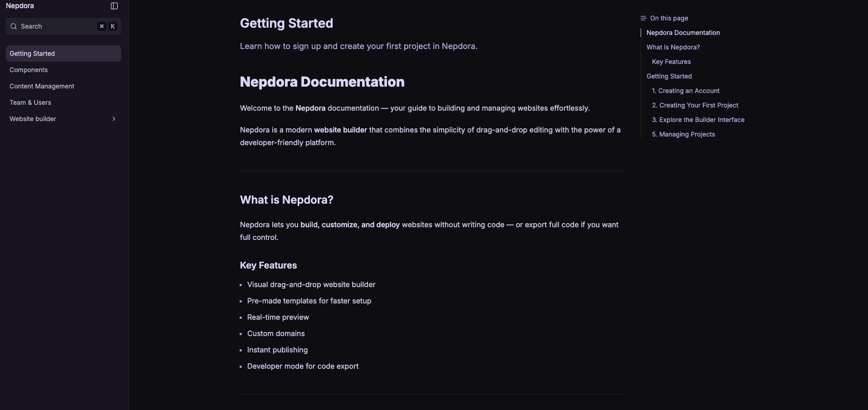Collapse the sidebar using the panel icon
Viewport: 868px width, 410px height.
(113, 6)
